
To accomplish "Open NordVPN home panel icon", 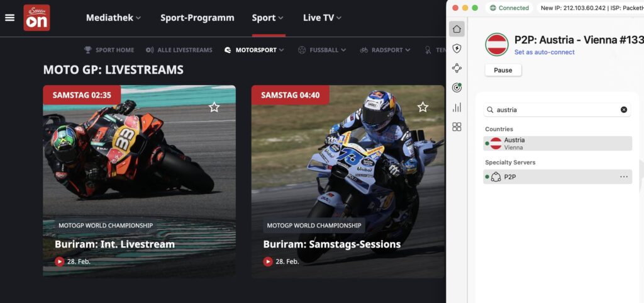I will point(457,28).
